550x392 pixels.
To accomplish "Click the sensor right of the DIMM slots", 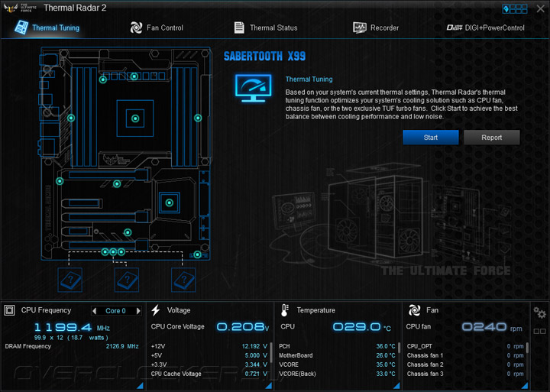I will pyautogui.click(x=198, y=118).
